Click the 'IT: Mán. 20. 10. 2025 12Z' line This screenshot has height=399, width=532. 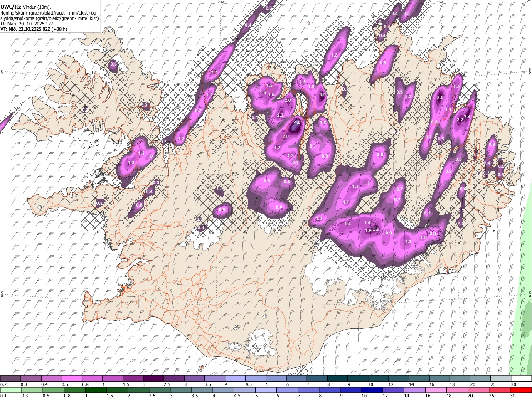click(x=27, y=24)
